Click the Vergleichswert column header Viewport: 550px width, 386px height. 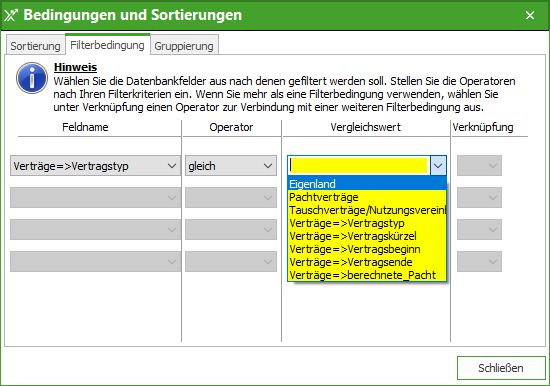click(x=365, y=127)
